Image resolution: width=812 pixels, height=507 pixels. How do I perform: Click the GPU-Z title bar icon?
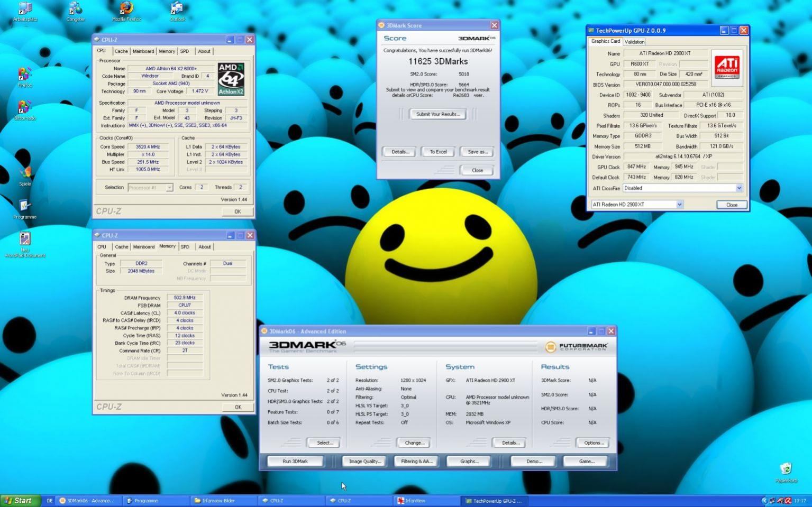(591, 30)
